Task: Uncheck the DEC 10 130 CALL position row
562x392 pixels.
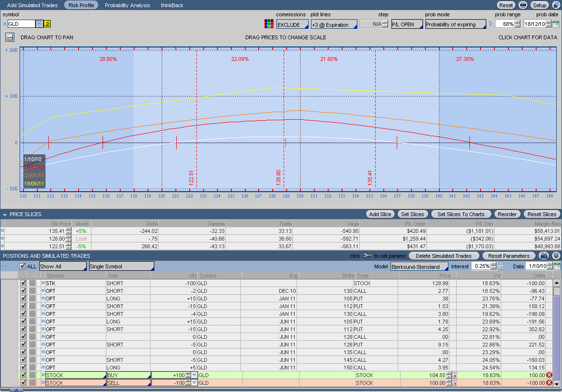Action: pyautogui.click(x=23, y=291)
